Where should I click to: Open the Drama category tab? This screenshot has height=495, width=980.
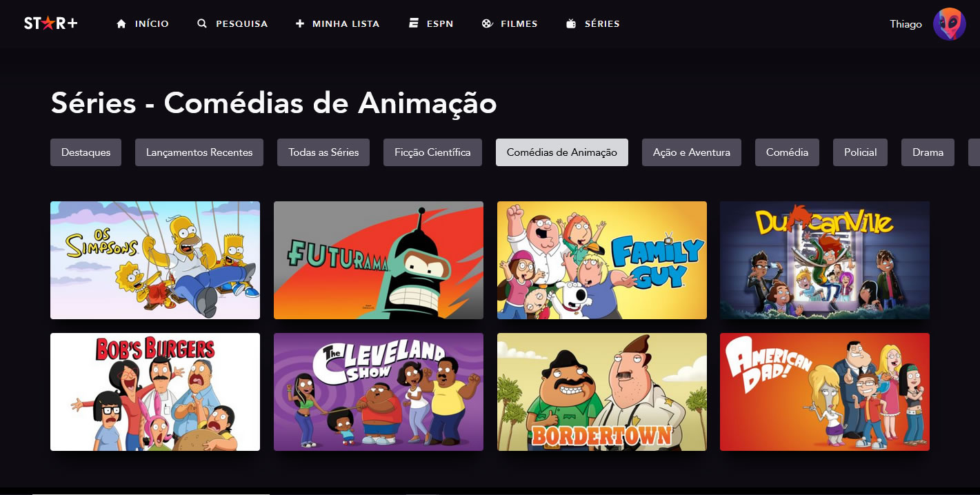(x=928, y=152)
